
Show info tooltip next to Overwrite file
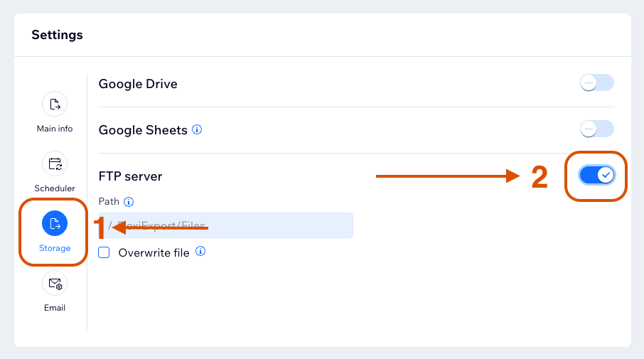200,251
